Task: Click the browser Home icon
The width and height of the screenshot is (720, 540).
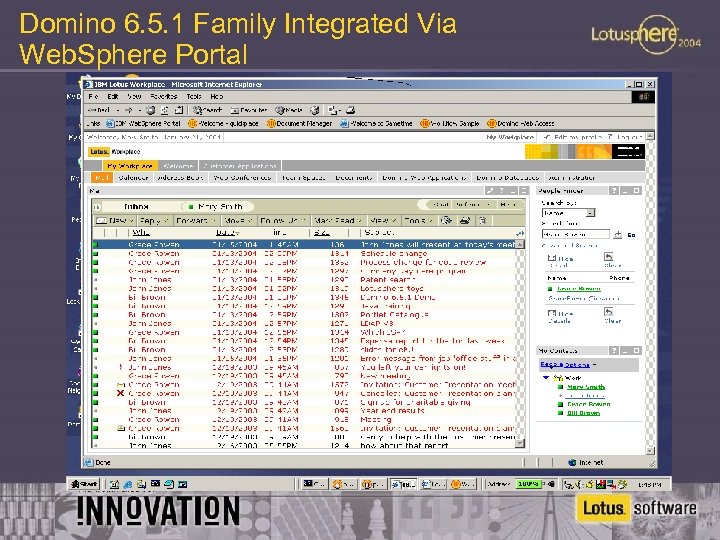Action: pos(179,110)
